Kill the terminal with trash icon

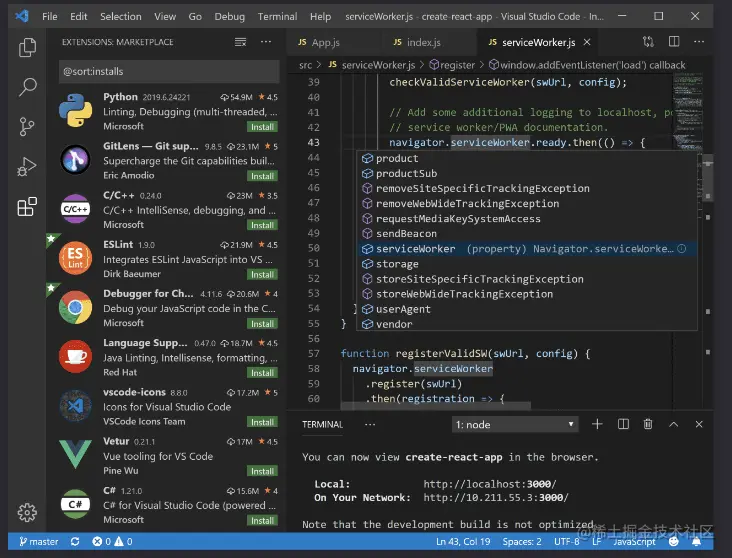[647, 424]
